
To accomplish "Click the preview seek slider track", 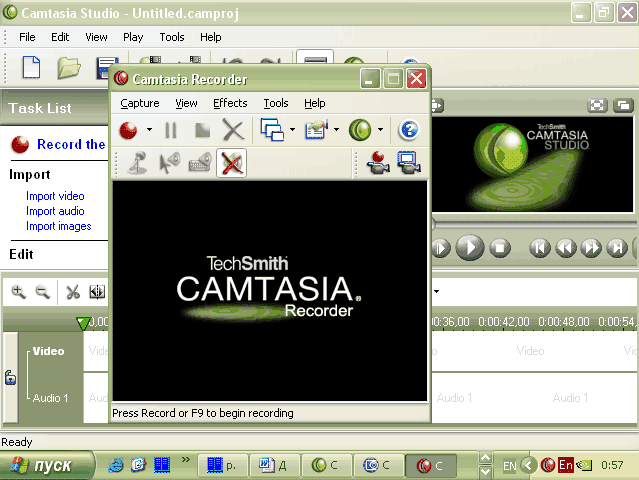I will (x=535, y=225).
